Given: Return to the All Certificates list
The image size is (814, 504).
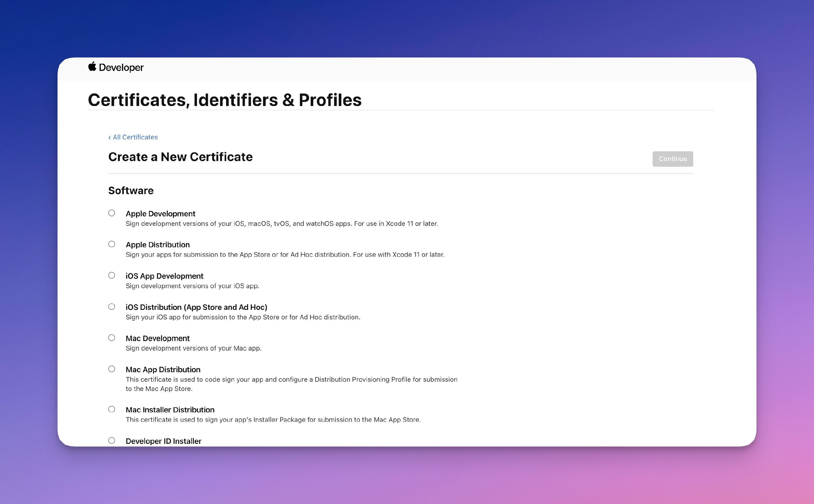Looking at the screenshot, I should (x=135, y=137).
